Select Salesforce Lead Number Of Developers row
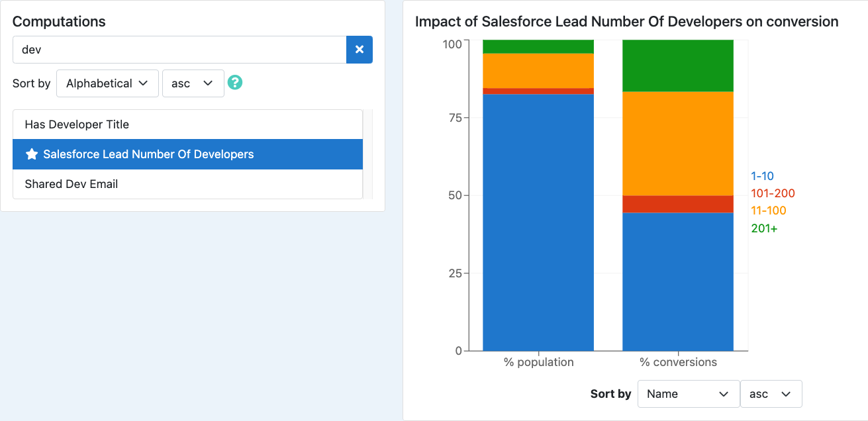 [x=188, y=154]
